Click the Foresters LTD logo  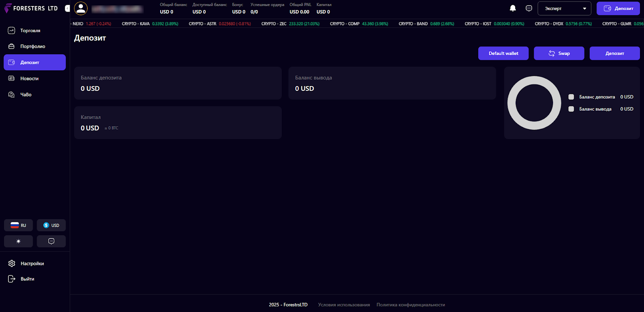(x=31, y=8)
